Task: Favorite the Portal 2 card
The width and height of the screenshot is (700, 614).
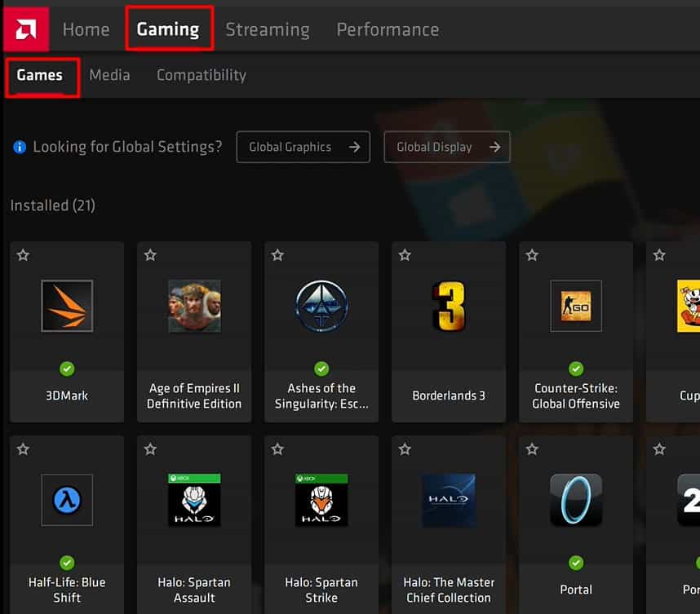Action: pos(659,449)
